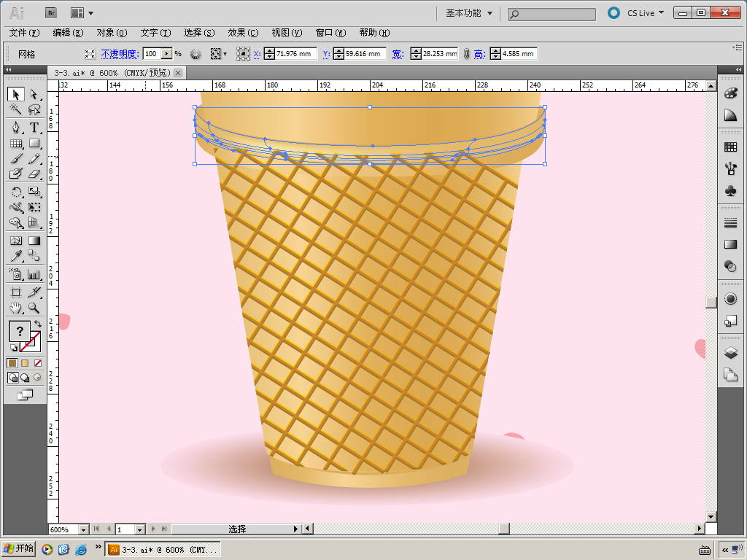Select the Pen tool
The height and width of the screenshot is (560, 747).
15,128
